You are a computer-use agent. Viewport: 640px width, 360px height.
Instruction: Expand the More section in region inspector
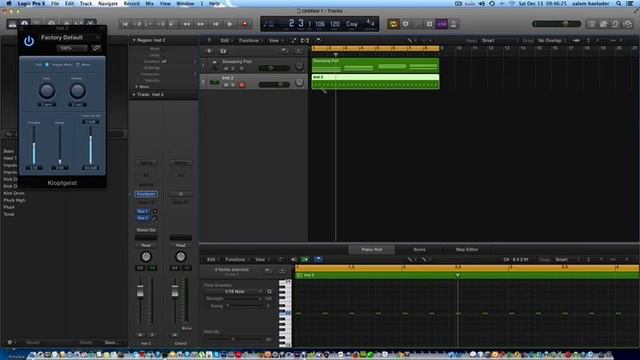pyautogui.click(x=136, y=87)
